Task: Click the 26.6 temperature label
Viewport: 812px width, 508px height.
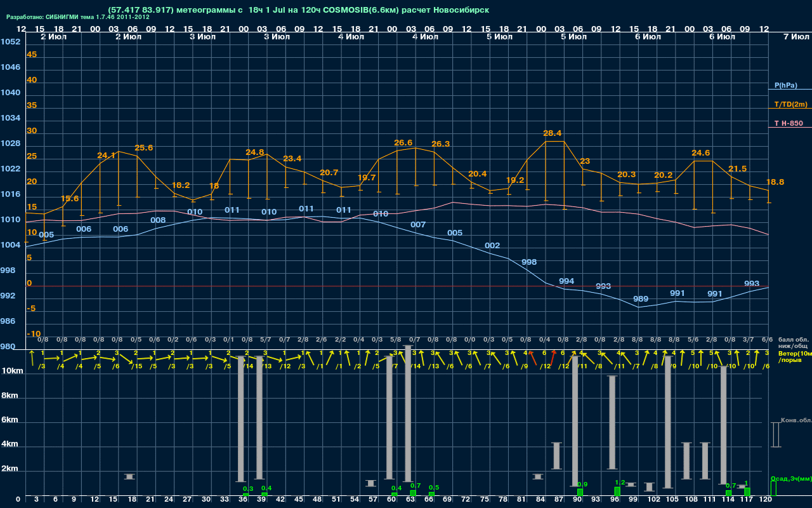Action: pos(403,143)
